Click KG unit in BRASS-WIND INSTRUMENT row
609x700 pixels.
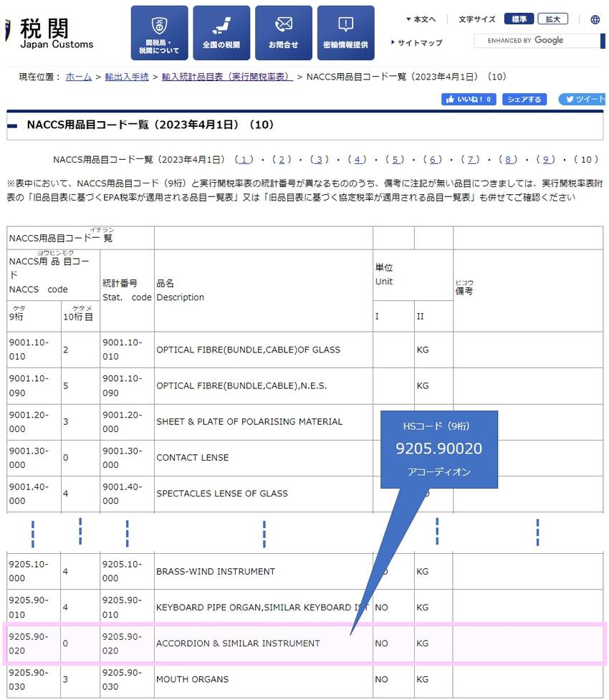(423, 572)
